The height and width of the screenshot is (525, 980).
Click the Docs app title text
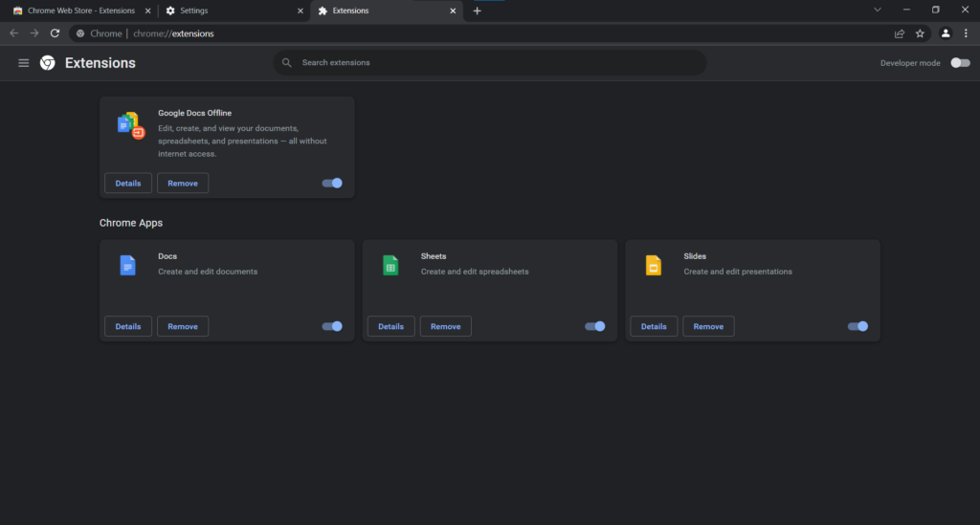(167, 256)
